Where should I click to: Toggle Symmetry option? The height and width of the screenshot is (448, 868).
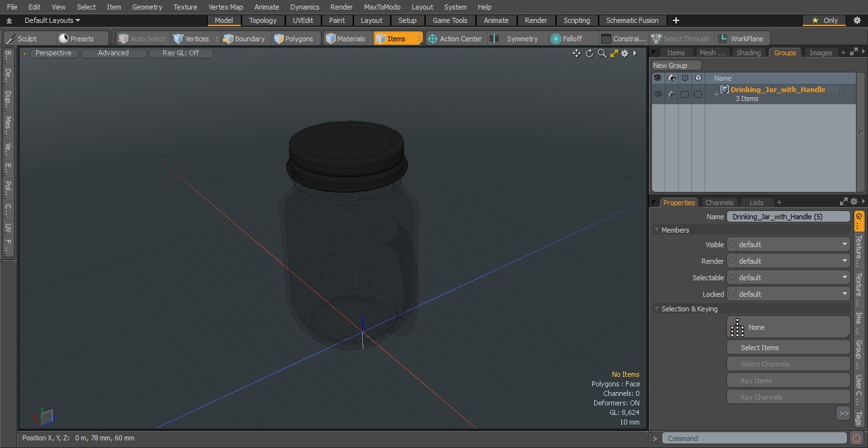click(516, 39)
